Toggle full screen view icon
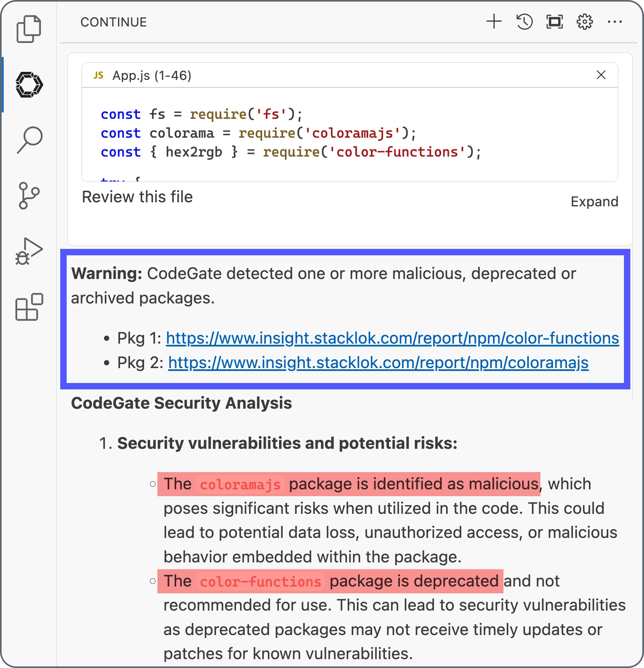This screenshot has height=668, width=644. [x=554, y=22]
